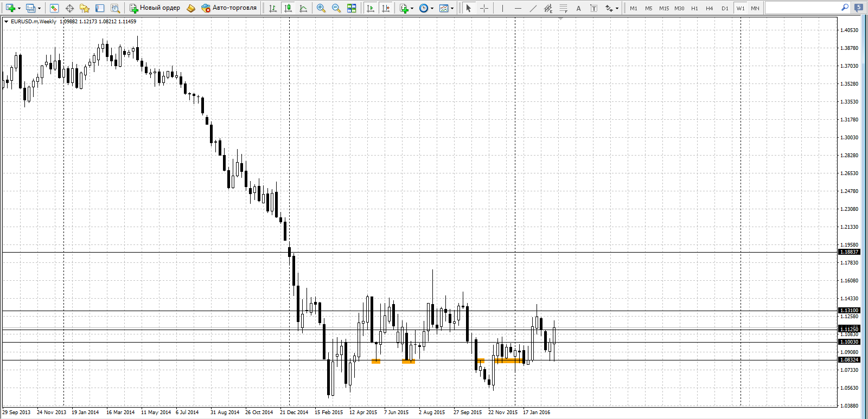The image size is (868, 419).
Task: Zoom out of the chart
Action: click(x=336, y=8)
